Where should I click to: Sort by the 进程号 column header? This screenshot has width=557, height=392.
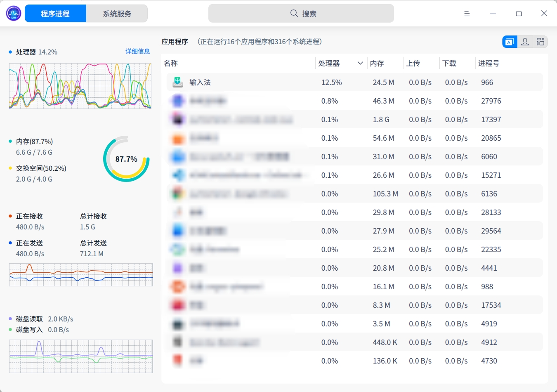[x=489, y=63]
